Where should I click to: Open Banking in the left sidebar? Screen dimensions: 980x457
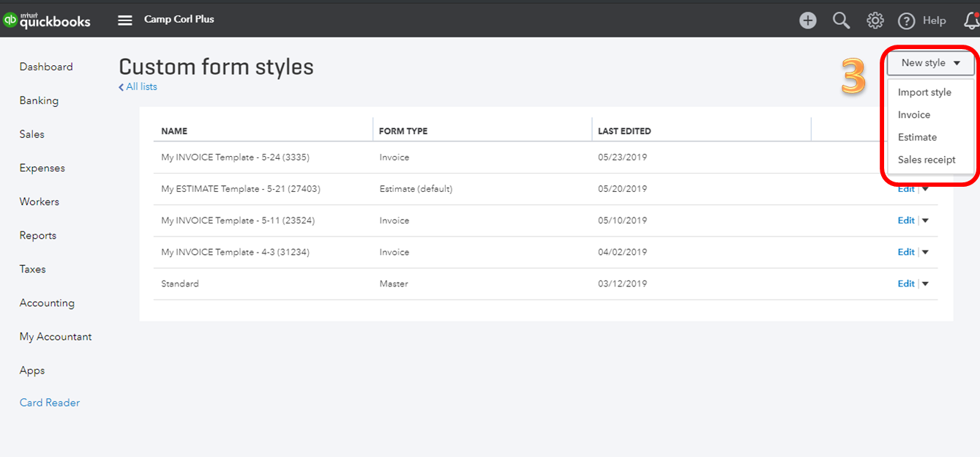click(x=39, y=100)
